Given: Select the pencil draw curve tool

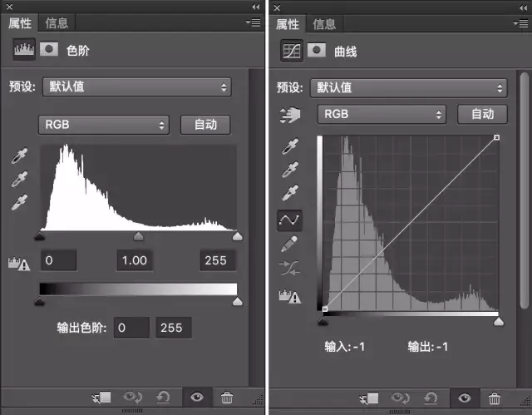Looking at the screenshot, I should [x=289, y=244].
